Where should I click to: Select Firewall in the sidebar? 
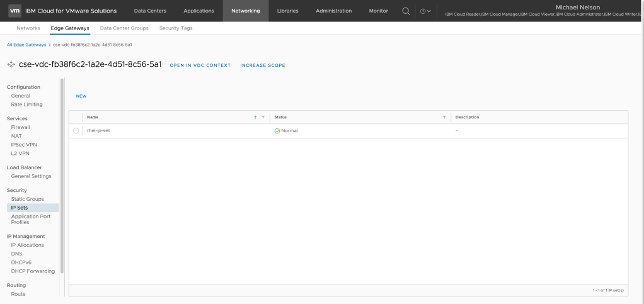(x=20, y=127)
